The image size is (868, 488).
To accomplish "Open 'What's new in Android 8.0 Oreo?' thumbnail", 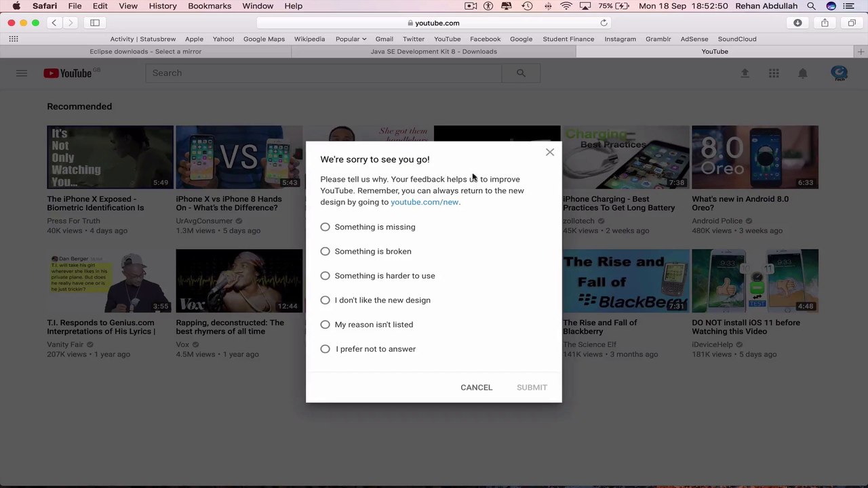I will (755, 157).
